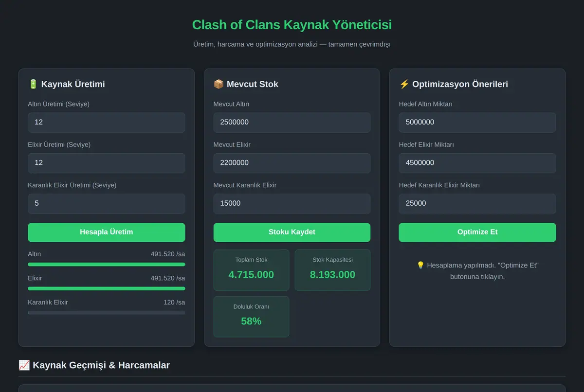Click the Doluluk Oranı card showing 58%
This screenshot has width=584, height=392.
coord(251,317)
